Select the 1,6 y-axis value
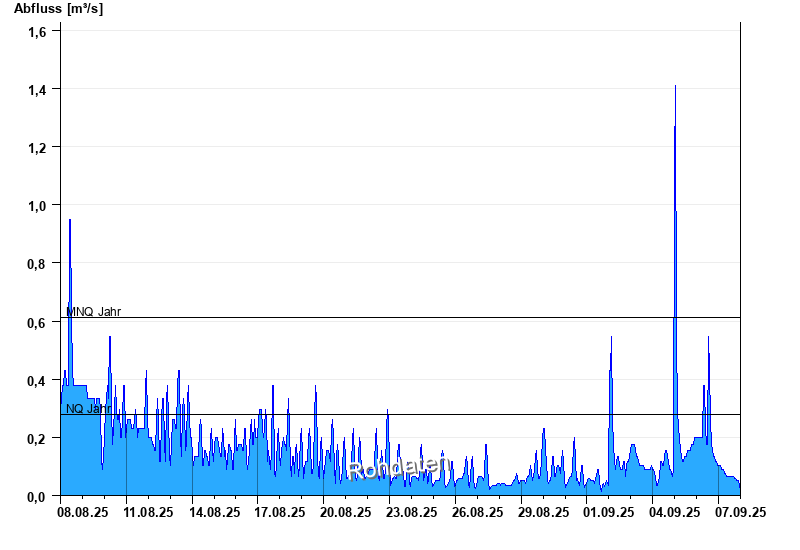Screen dimensions: 800x550 pos(37,32)
